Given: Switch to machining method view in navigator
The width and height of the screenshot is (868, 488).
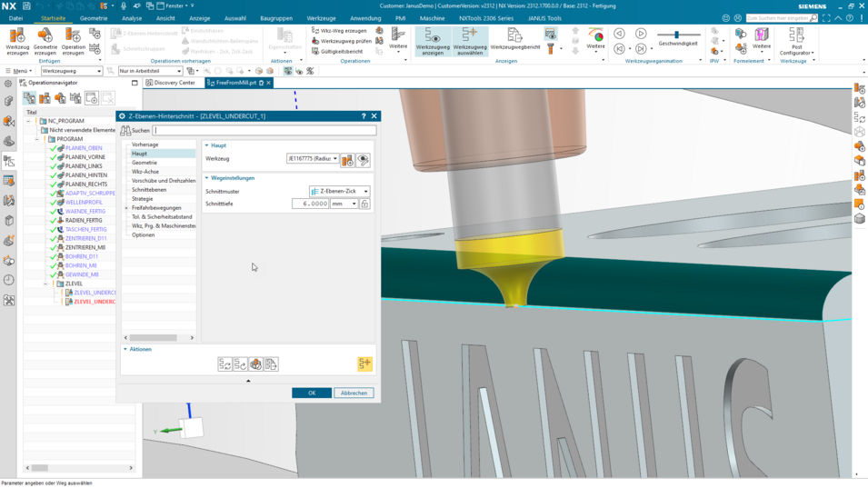Looking at the screenshot, I should (75, 98).
